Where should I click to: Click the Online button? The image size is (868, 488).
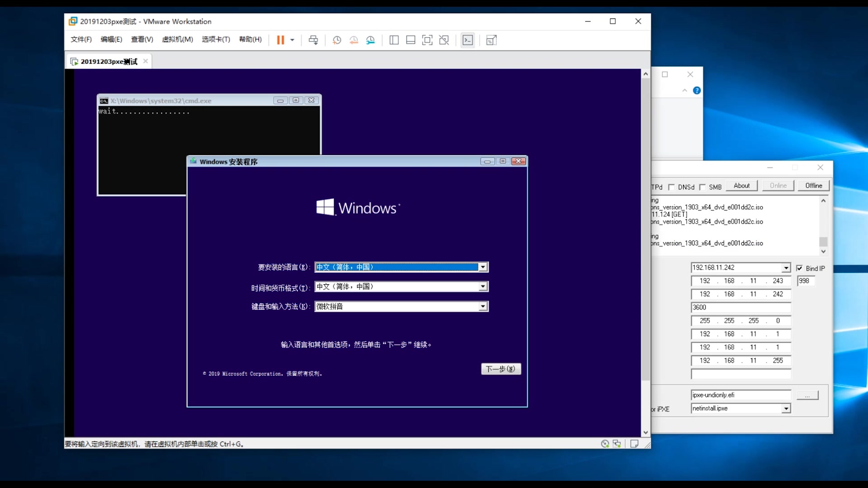click(x=778, y=186)
